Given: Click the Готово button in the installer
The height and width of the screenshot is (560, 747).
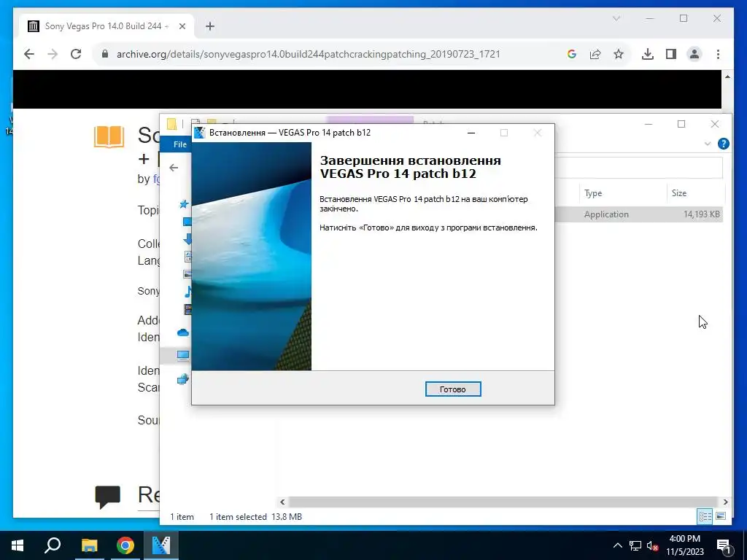Looking at the screenshot, I should pyautogui.click(x=452, y=389).
